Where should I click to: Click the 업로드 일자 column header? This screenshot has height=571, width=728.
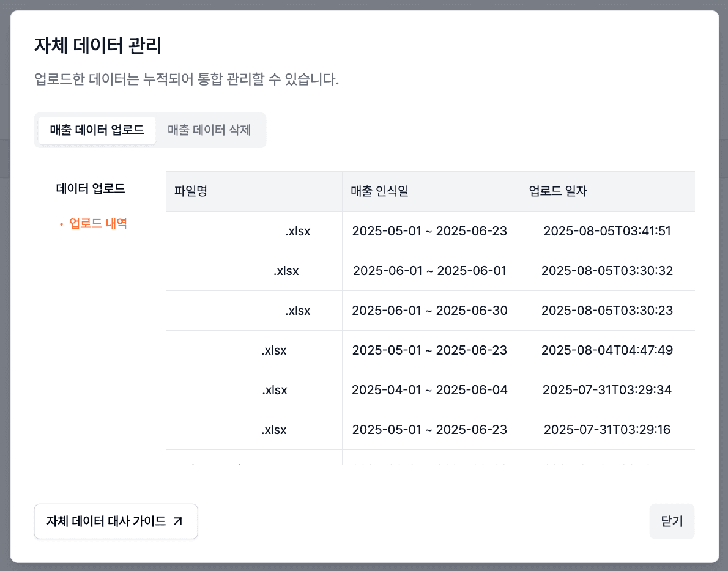(558, 191)
